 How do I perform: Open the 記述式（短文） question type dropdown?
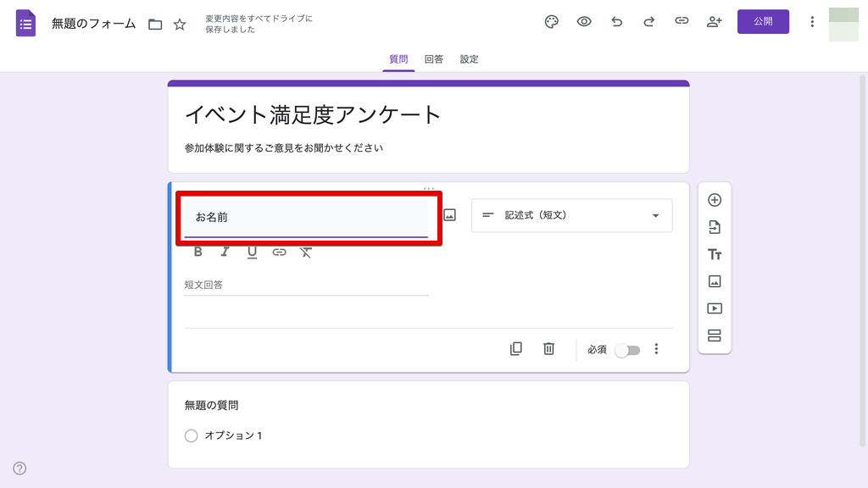(571, 215)
